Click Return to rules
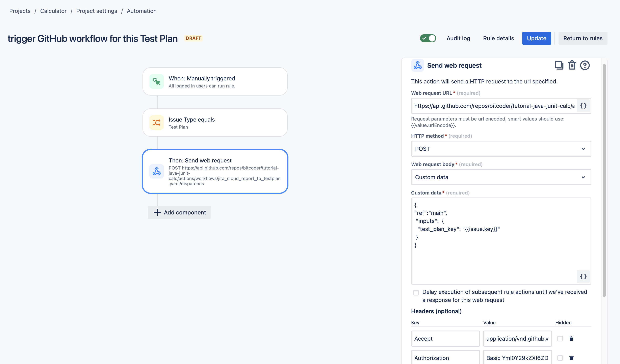 pyautogui.click(x=583, y=38)
